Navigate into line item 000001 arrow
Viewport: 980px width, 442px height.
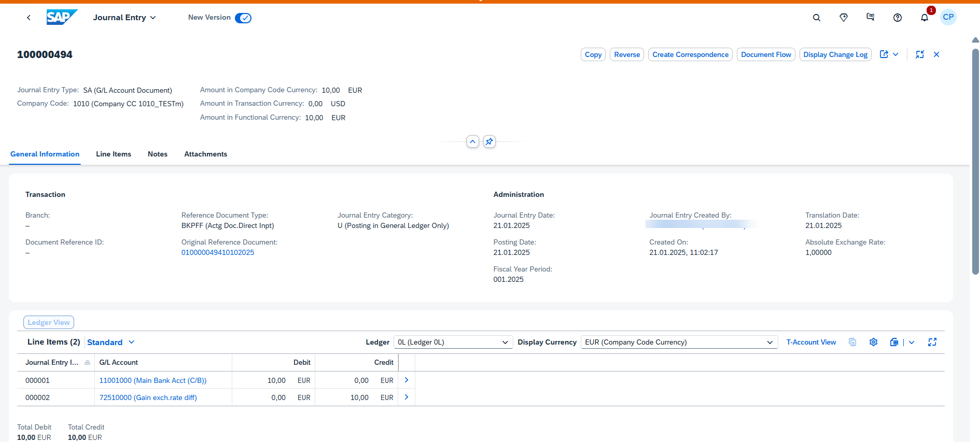pos(407,380)
